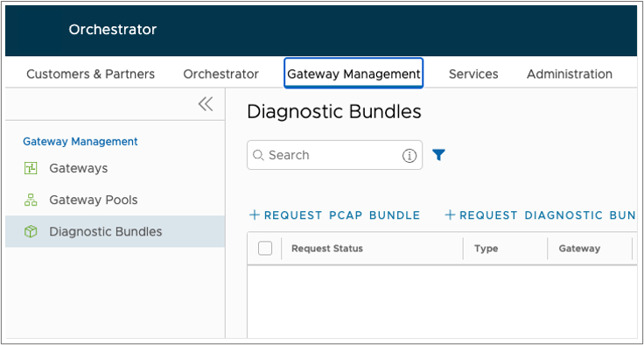This screenshot has width=644, height=345.
Task: Click the Diagnostic Bundles cube icon
Action: click(x=31, y=232)
